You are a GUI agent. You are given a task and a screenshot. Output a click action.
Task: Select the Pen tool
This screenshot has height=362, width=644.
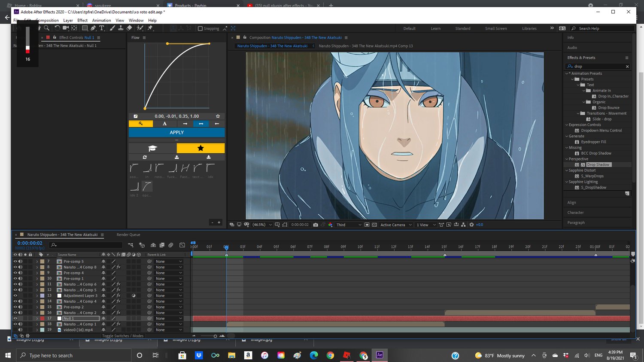[93, 28]
